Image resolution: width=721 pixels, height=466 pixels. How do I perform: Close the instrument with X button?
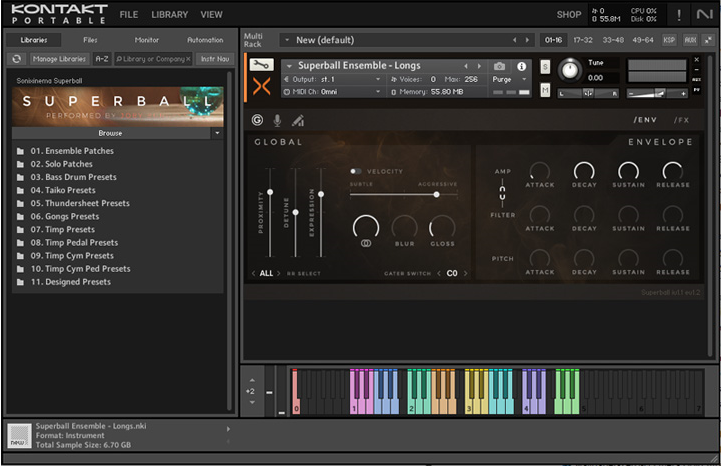tap(697, 60)
